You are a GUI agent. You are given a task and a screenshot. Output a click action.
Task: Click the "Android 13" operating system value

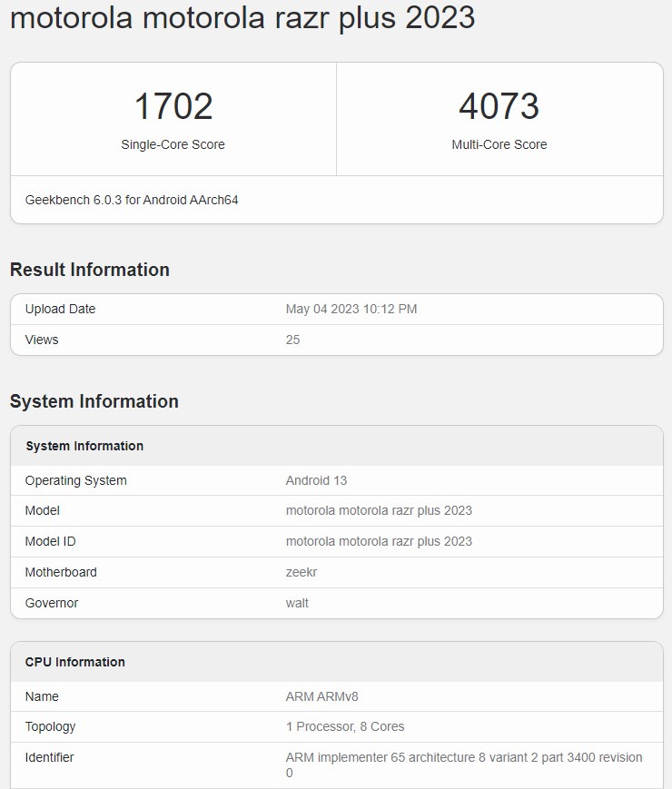point(316,480)
